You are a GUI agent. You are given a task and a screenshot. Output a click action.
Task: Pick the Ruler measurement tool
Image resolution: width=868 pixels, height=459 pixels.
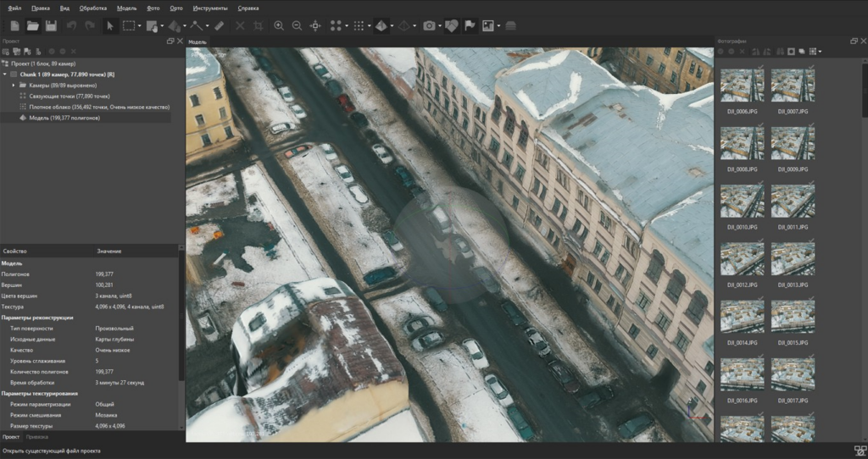pos(220,25)
